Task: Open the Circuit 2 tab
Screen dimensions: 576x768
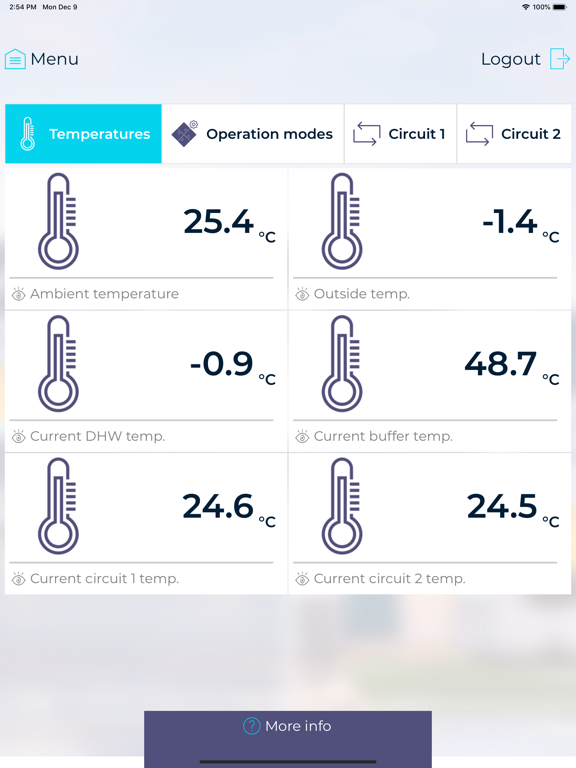Action: [x=514, y=134]
